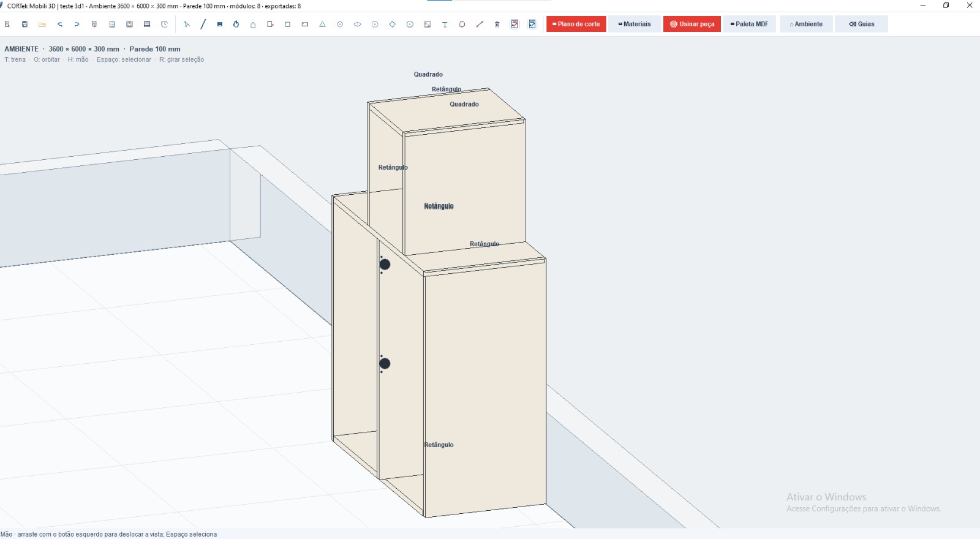The height and width of the screenshot is (539, 980).
Task: Open a project with the folder icon
Action: point(42,24)
